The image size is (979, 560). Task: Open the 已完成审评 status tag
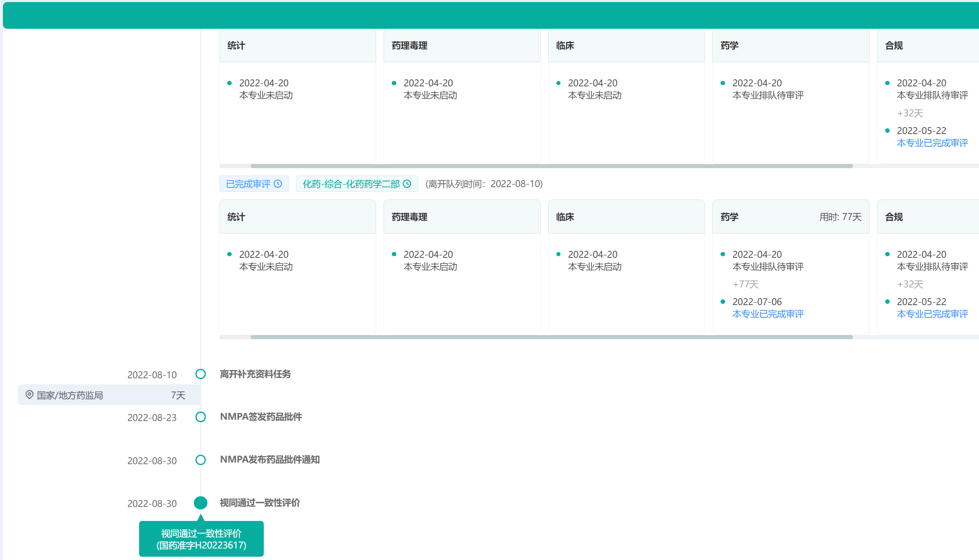click(249, 184)
